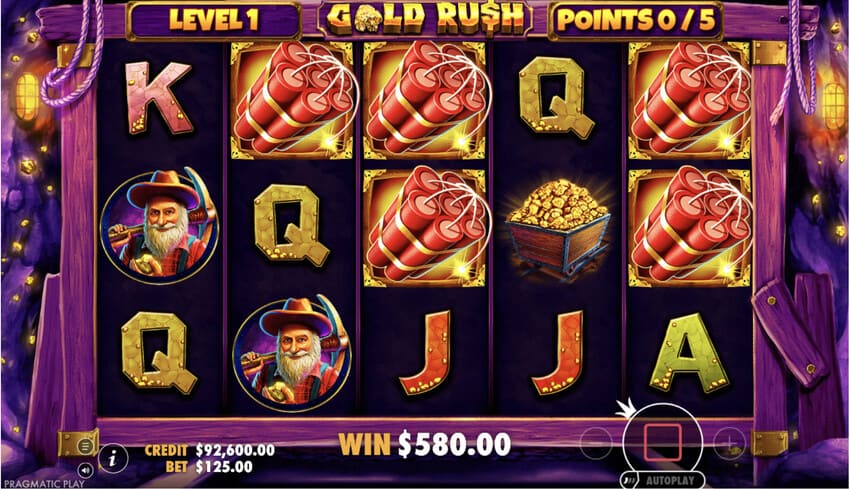This screenshot has width=850, height=489.
Task: Open the hamburger menu icon
Action: (85, 446)
